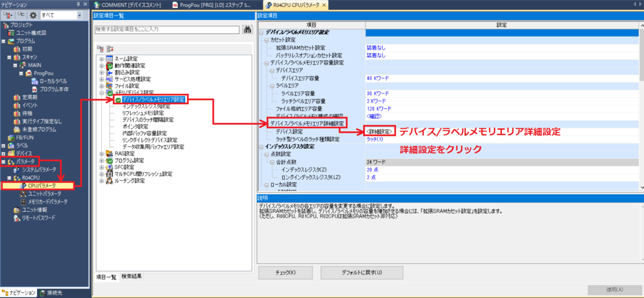The image size is (644, 298).
Task: Select メモリカードパラメータ in navigation tree
Action: click(47, 202)
